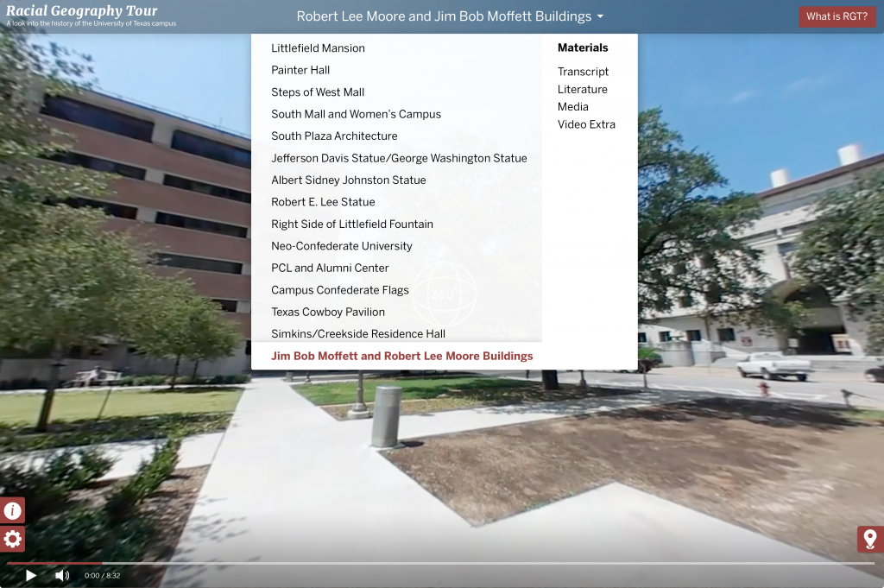Open the Transcript material
Viewport: 884px width, 588px height.
click(583, 72)
